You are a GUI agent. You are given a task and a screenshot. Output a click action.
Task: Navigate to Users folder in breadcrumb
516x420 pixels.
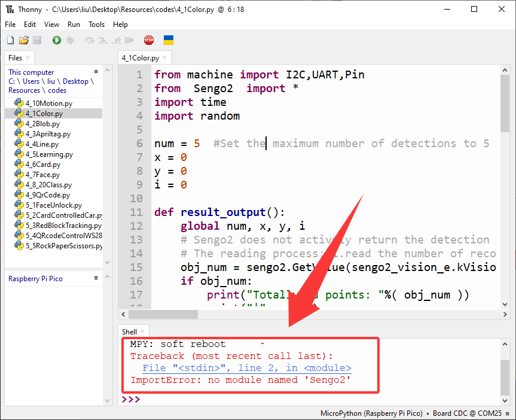[31, 81]
